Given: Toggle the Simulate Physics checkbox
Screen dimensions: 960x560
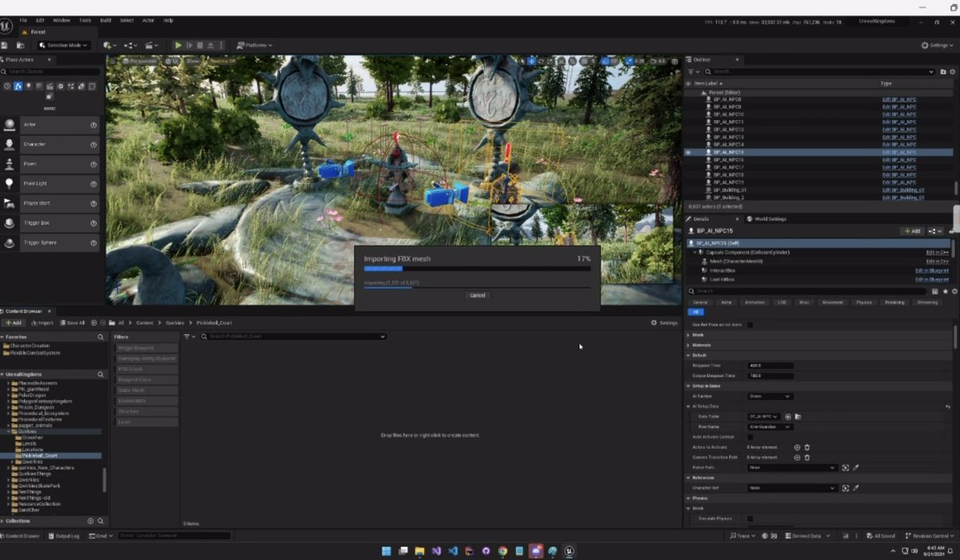Looking at the screenshot, I should tap(750, 518).
